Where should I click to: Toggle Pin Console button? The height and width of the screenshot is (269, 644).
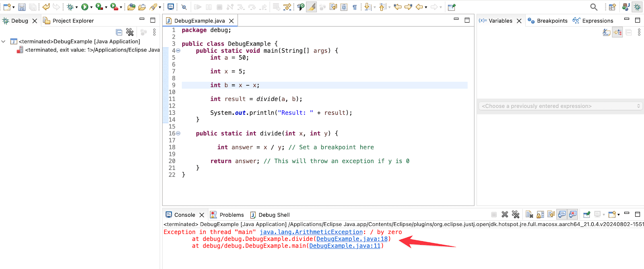click(x=587, y=215)
